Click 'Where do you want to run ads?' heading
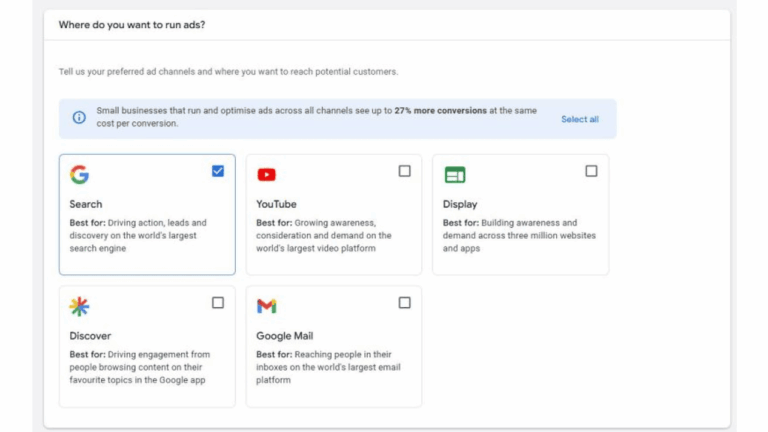This screenshot has height=432, width=768. pos(132,24)
